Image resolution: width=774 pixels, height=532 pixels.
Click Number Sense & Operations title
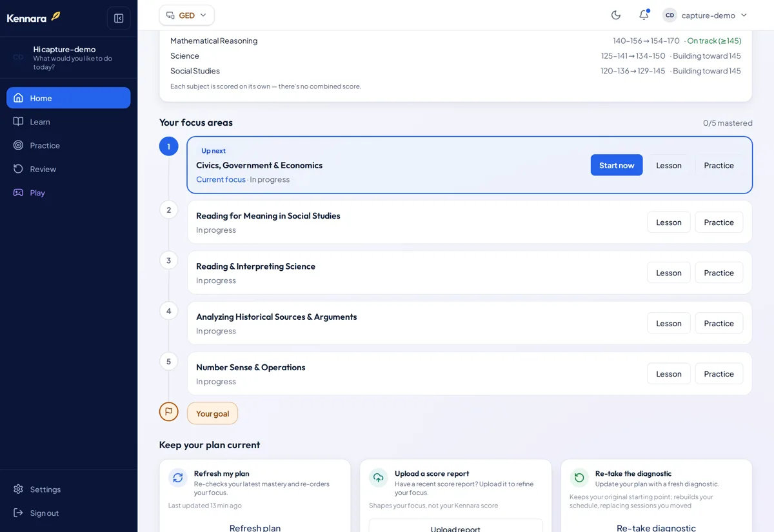click(251, 367)
